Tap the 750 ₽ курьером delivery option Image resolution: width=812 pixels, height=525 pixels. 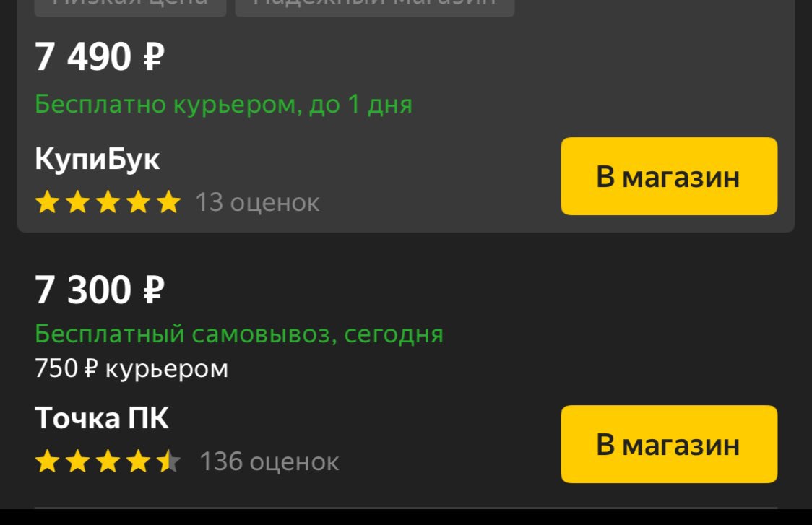tap(131, 368)
